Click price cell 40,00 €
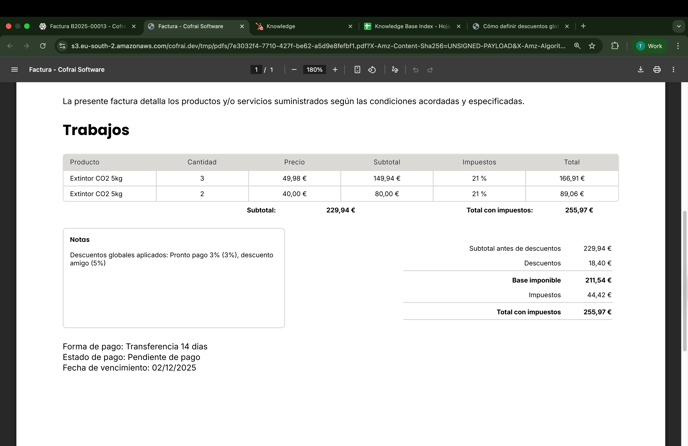The height and width of the screenshot is (446, 688). tap(294, 194)
